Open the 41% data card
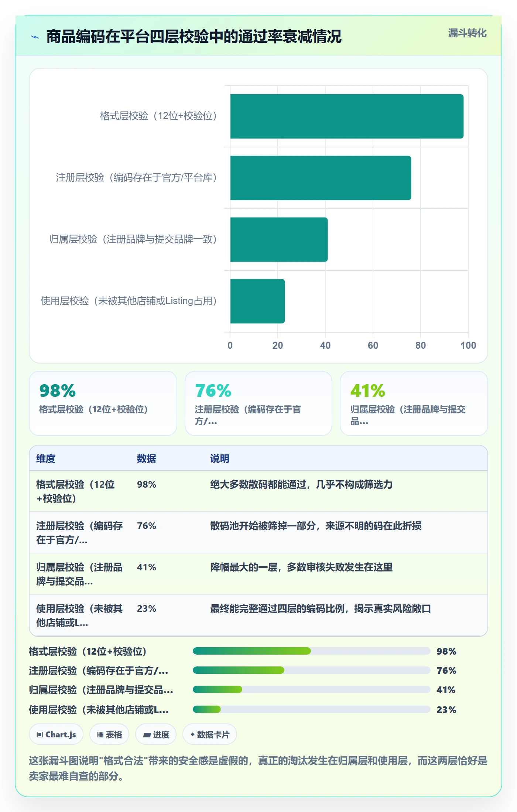The image size is (517, 812). 414,403
